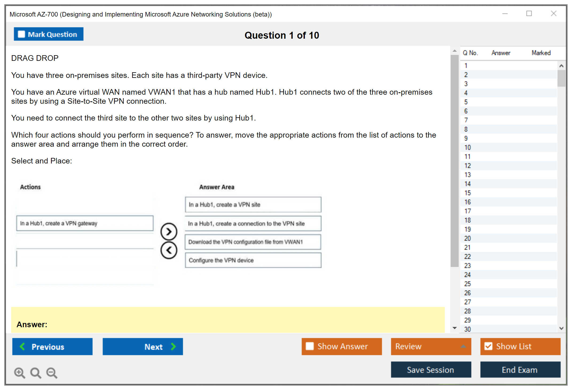Click the reset zoom magnifier icon
This screenshot has height=392, width=574.
pos(36,373)
